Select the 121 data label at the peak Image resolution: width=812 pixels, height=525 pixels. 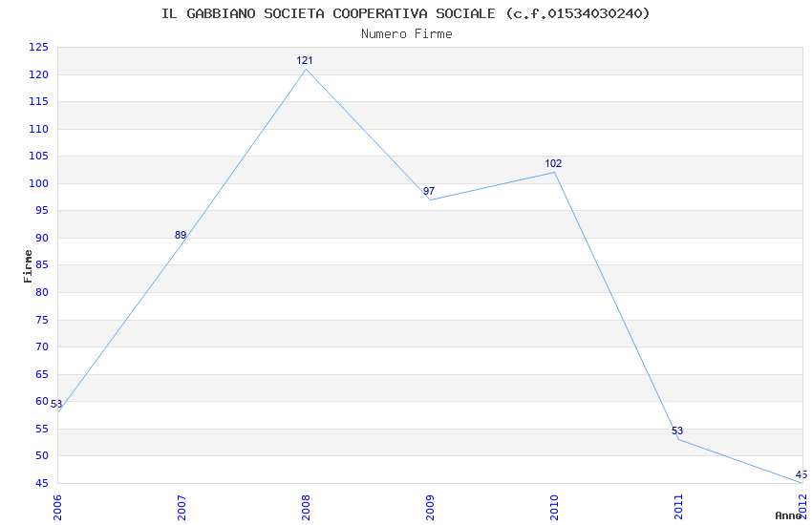[305, 60]
